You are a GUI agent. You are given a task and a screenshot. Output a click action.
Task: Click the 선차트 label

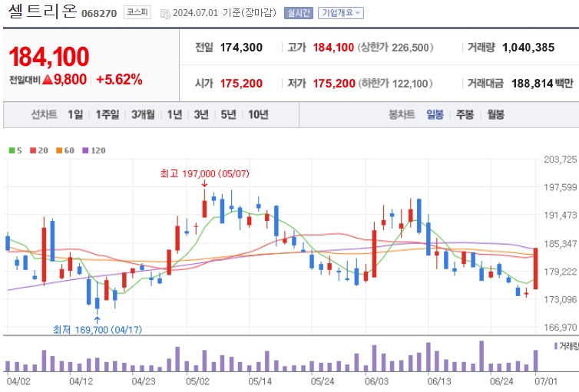(44, 114)
